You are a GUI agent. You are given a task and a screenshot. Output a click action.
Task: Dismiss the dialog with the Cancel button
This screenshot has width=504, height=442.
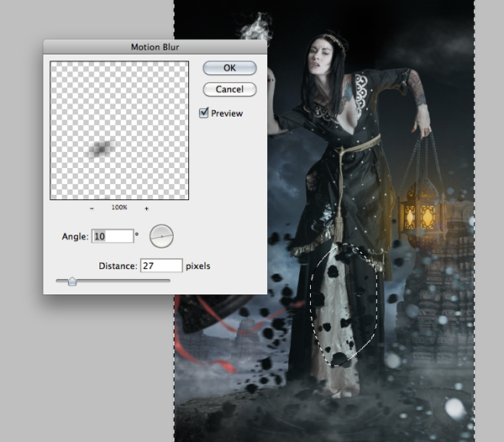coord(229,89)
